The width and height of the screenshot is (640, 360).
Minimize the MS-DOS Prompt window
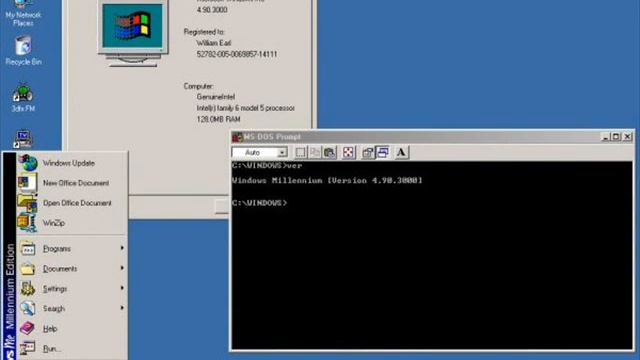click(606, 137)
